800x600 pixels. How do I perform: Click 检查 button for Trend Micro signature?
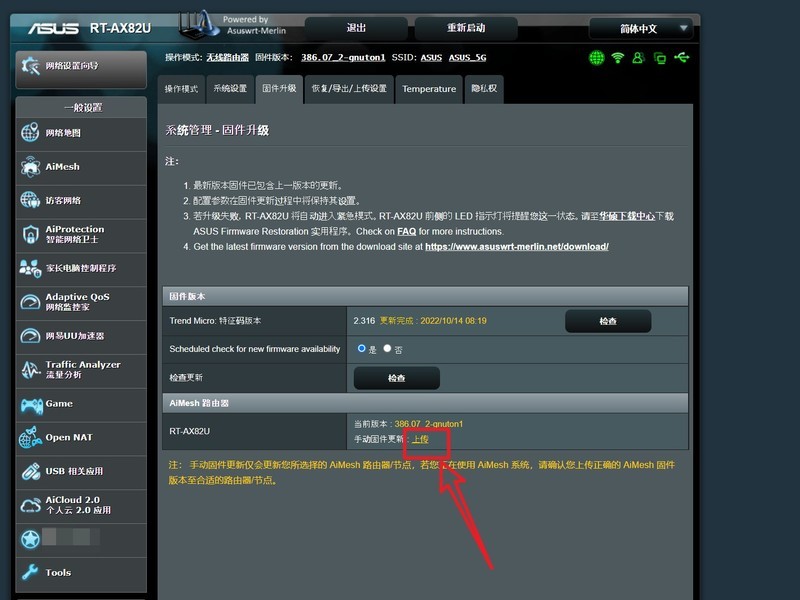click(608, 321)
